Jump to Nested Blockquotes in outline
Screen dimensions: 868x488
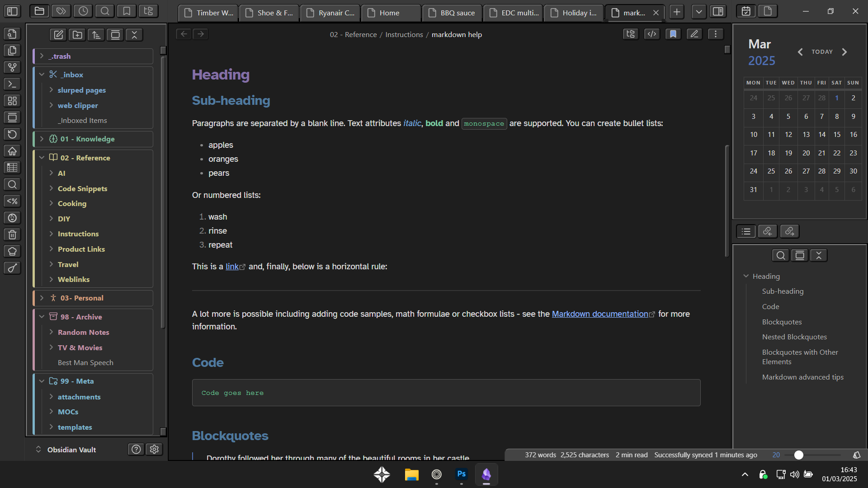pos(794,337)
